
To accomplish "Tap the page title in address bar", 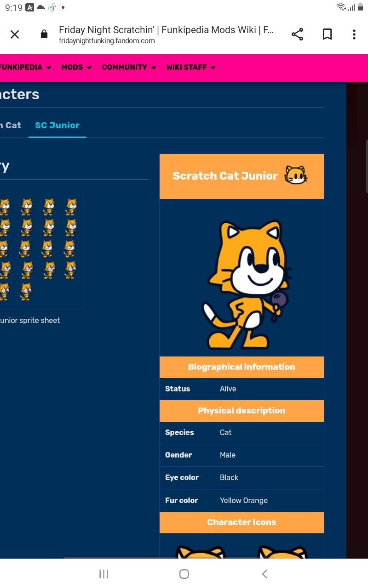I will coord(166,30).
